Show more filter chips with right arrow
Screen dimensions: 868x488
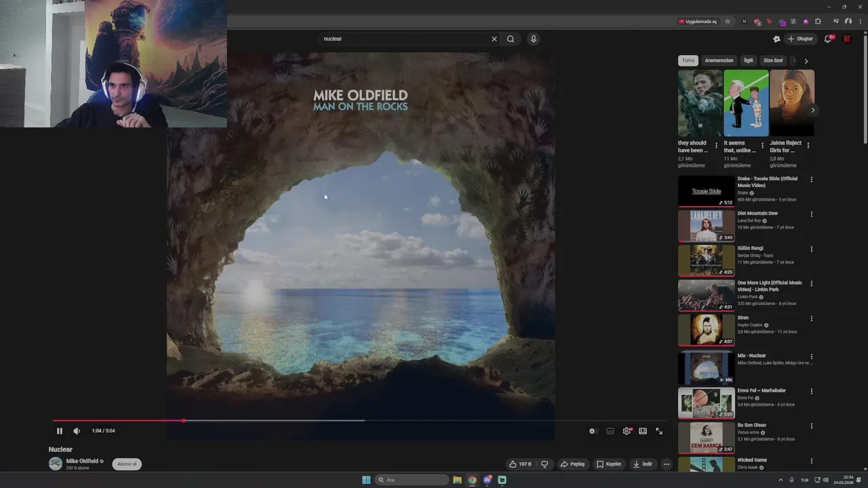[806, 61]
